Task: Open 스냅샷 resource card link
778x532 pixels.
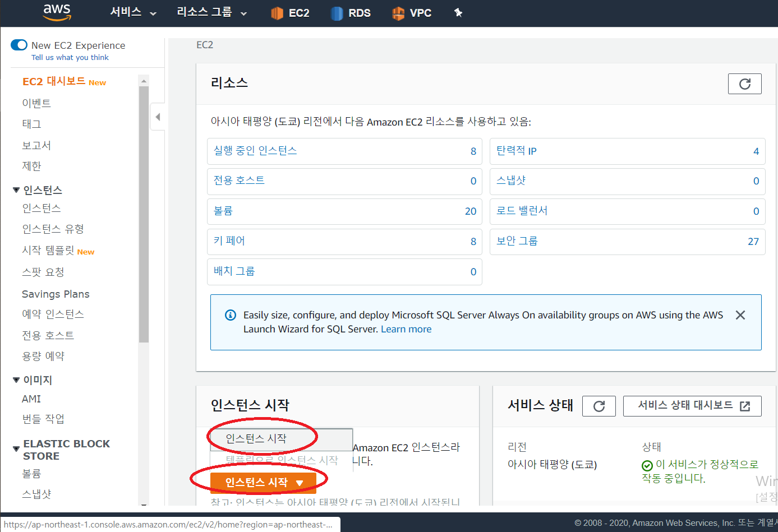Action: point(511,180)
